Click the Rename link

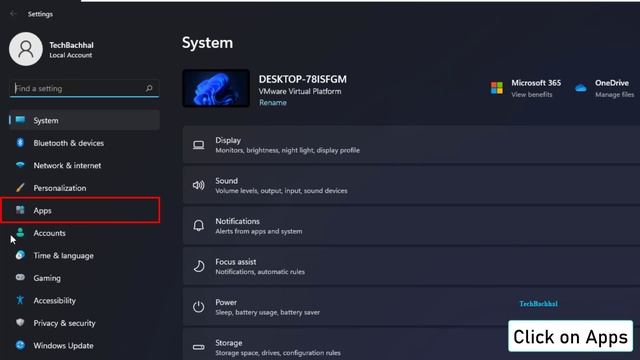(273, 102)
